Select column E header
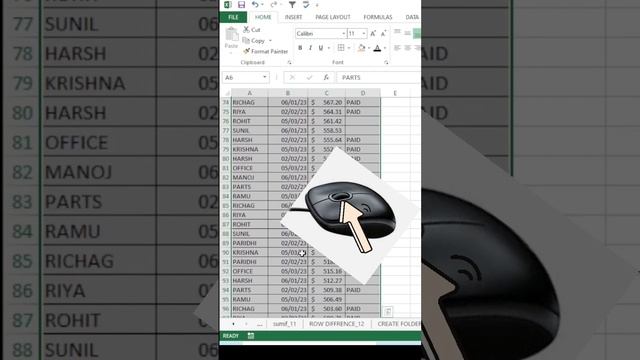The width and height of the screenshot is (640, 360). (395, 93)
